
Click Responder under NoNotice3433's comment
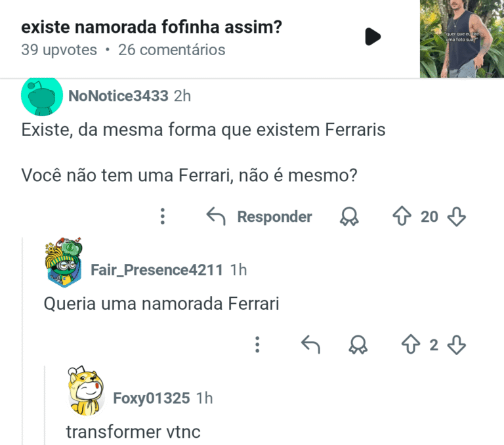click(259, 217)
